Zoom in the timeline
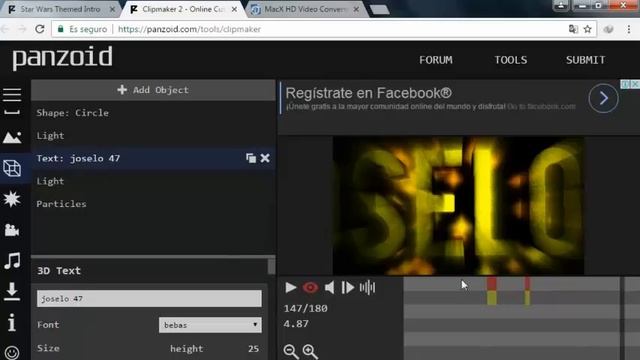 coord(310,351)
